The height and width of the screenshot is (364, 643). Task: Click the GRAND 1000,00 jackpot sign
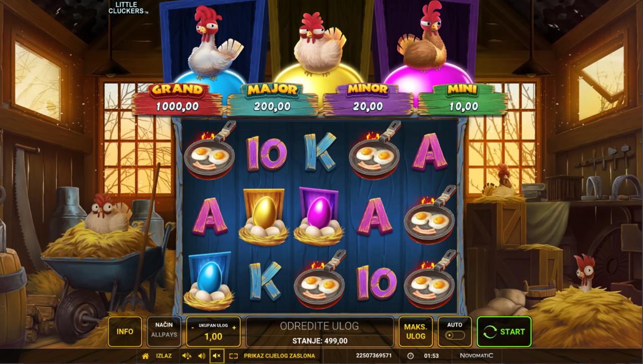coord(178,99)
